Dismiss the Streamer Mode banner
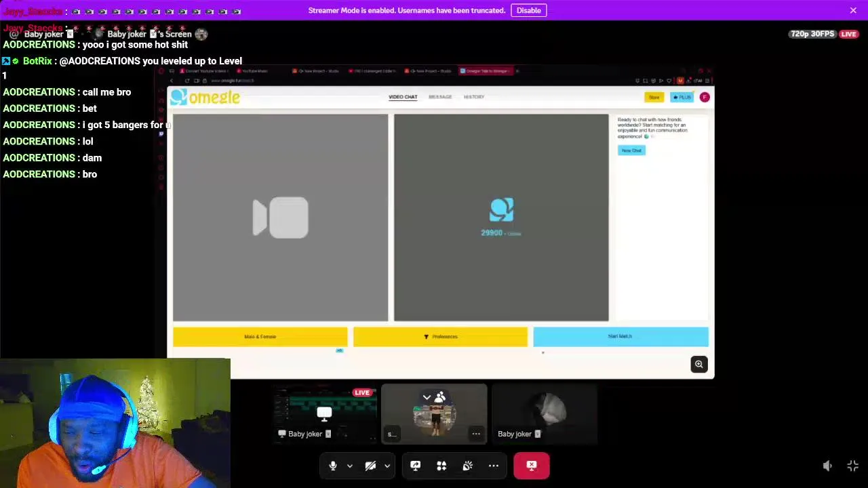Screen dimensions: 868x488 [853, 10]
